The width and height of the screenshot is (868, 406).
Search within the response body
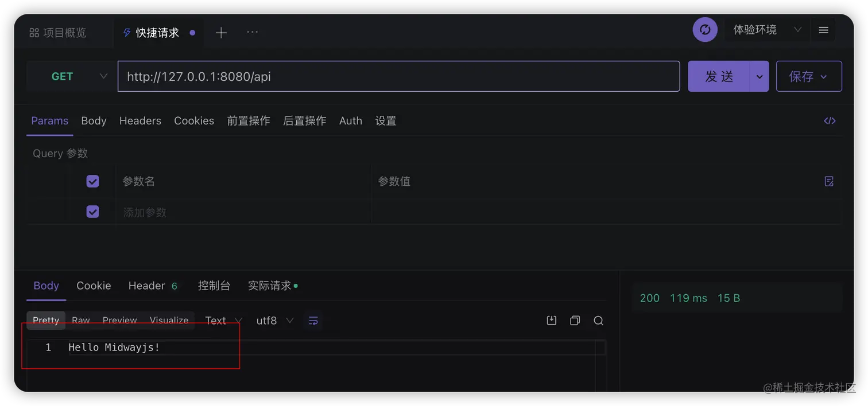598,321
